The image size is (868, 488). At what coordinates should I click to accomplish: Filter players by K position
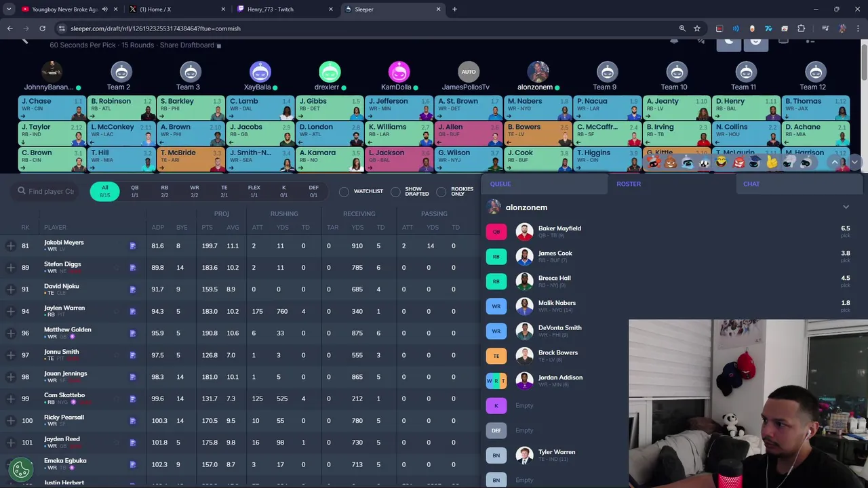point(283,191)
